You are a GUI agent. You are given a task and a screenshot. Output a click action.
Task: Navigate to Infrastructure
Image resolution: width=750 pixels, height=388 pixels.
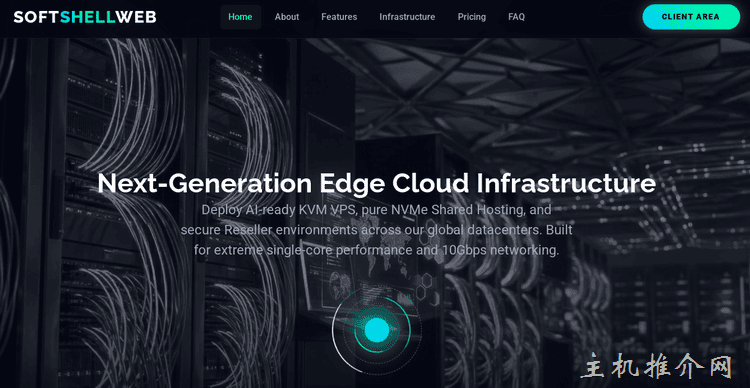click(407, 17)
